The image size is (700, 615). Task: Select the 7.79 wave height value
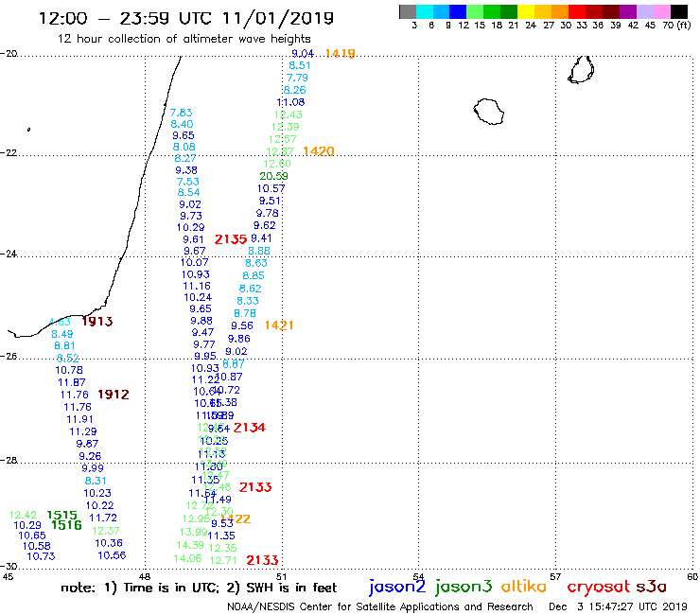[297, 78]
